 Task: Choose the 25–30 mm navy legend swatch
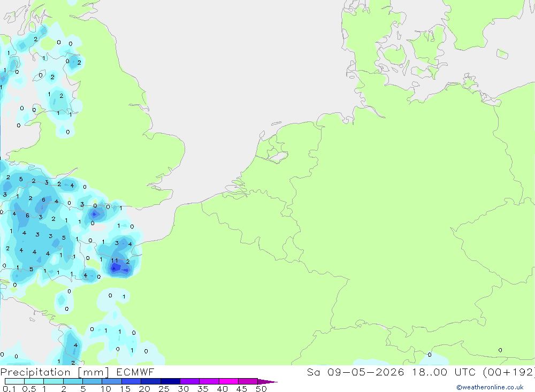coord(170,381)
